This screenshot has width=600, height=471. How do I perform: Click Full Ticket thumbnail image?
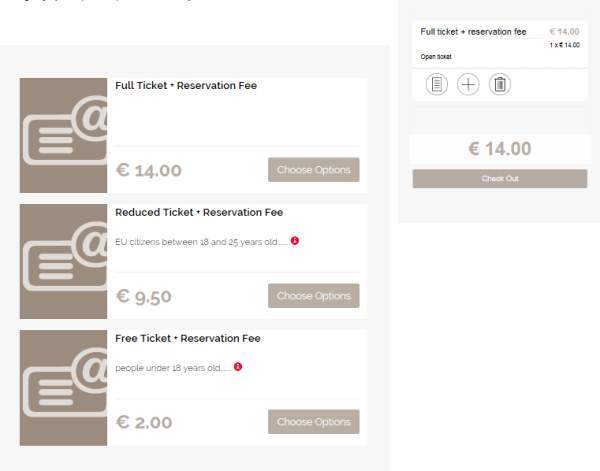point(64,135)
